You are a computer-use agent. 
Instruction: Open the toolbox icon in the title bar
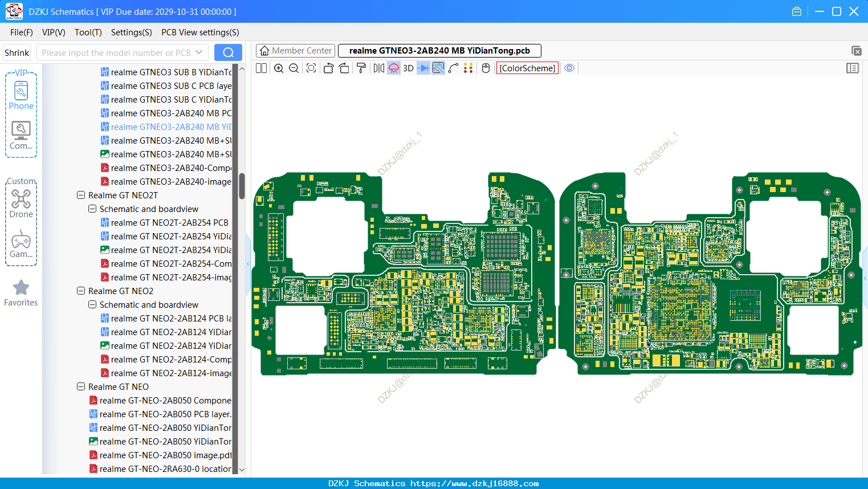tap(797, 11)
